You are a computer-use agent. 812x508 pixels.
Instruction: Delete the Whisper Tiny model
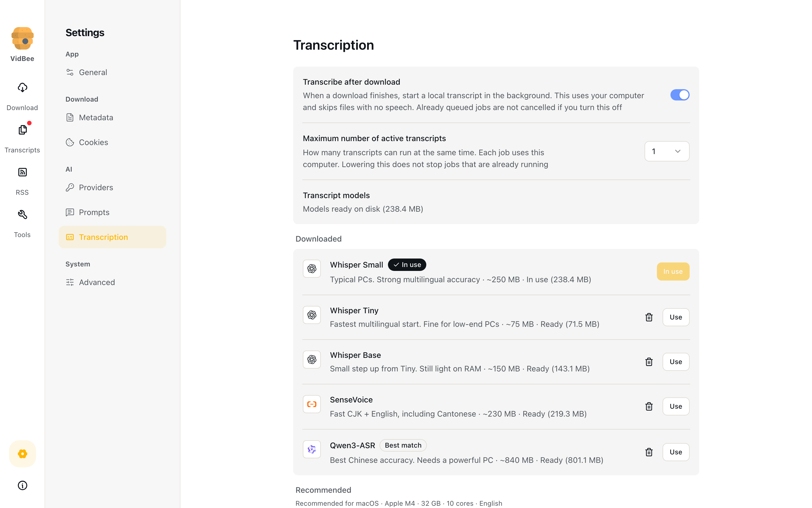pos(649,317)
